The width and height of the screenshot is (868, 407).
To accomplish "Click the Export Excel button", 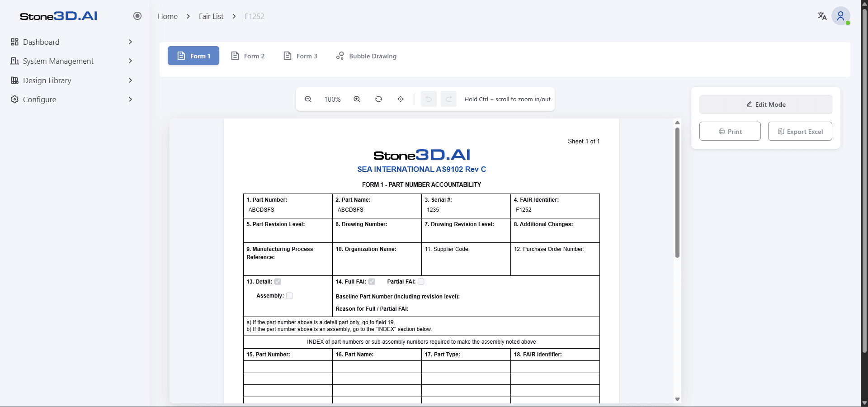I will [800, 131].
